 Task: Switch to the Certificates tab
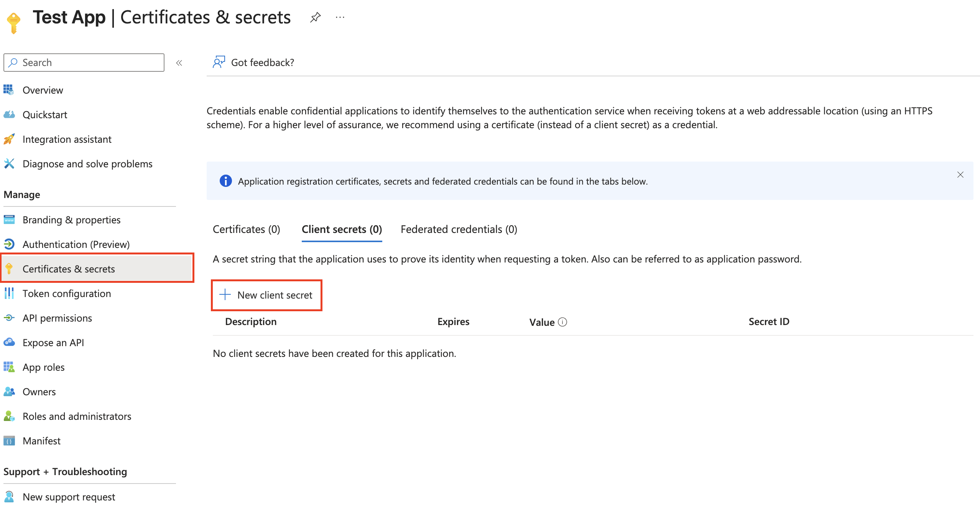[246, 229]
